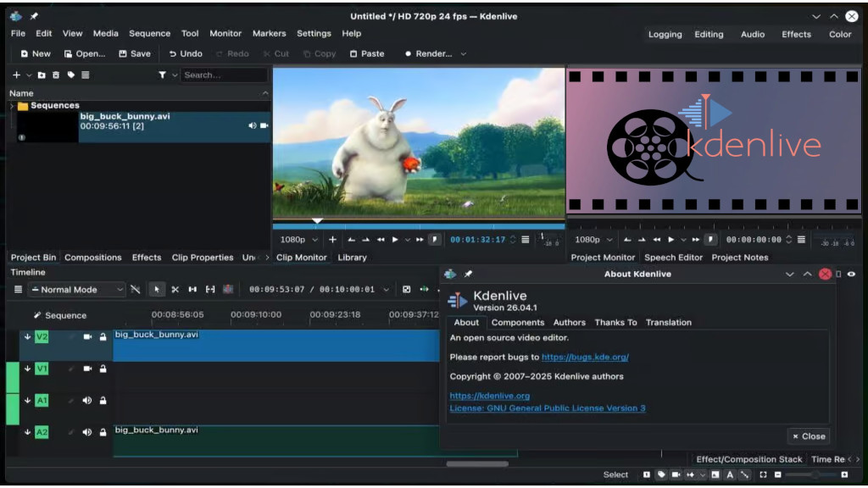
Task: Click the zoom out minus icon in status bar
Action: [778, 474]
